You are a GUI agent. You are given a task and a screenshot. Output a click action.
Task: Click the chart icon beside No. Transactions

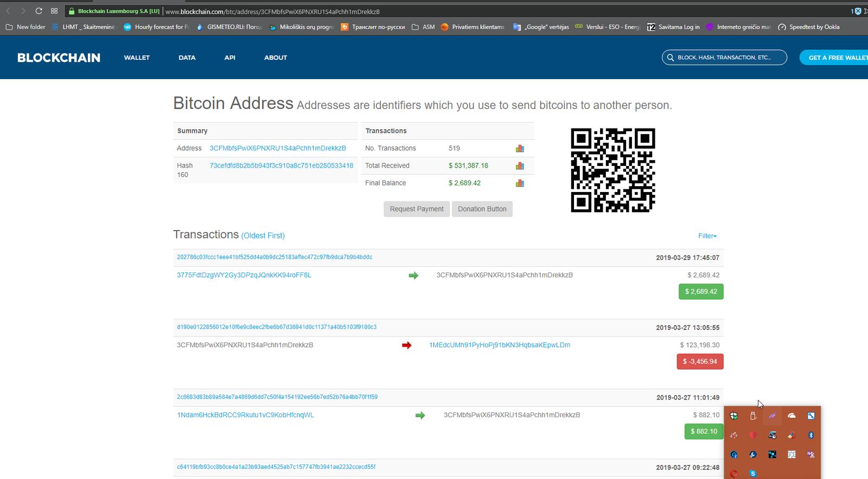click(x=520, y=149)
